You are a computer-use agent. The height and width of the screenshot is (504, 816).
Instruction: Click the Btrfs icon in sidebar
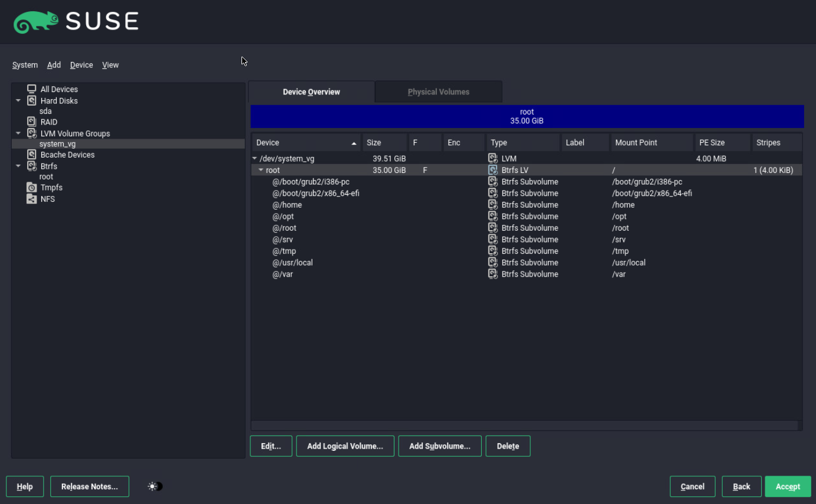pyautogui.click(x=32, y=166)
